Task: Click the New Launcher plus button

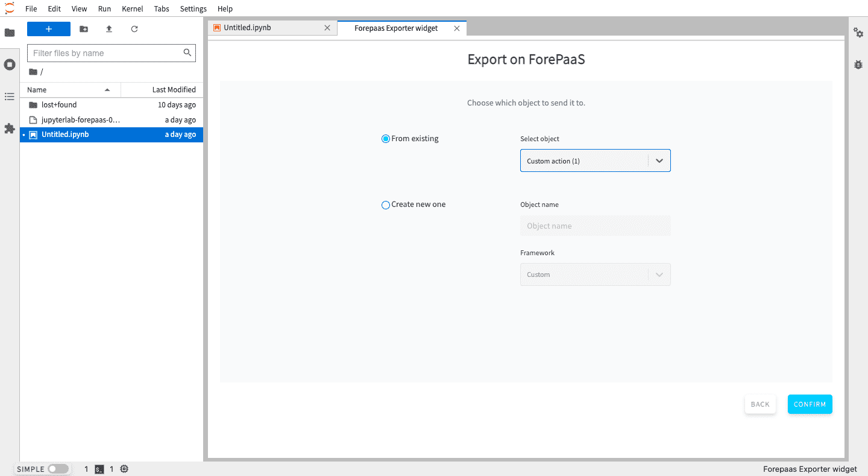Action: pyautogui.click(x=49, y=29)
